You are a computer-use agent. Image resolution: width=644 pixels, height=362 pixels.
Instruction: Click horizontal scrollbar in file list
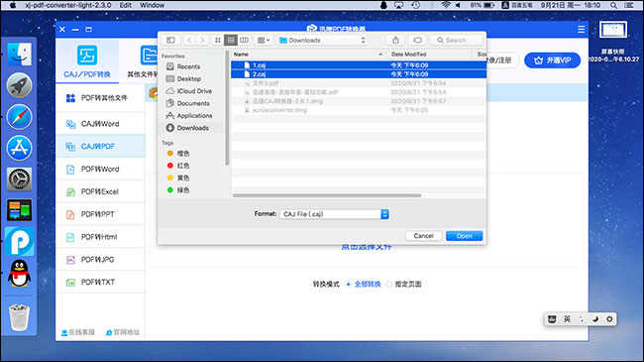click(x=327, y=195)
